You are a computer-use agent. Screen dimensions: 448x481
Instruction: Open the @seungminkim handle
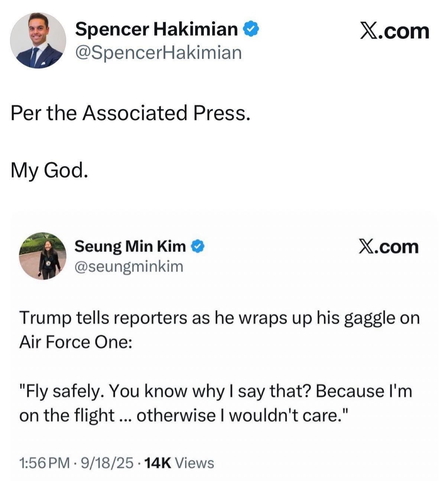(129, 266)
